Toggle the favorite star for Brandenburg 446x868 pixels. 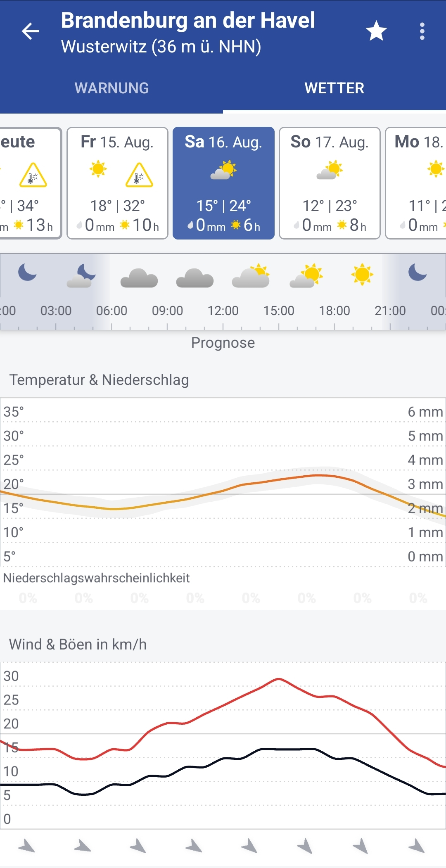376,31
